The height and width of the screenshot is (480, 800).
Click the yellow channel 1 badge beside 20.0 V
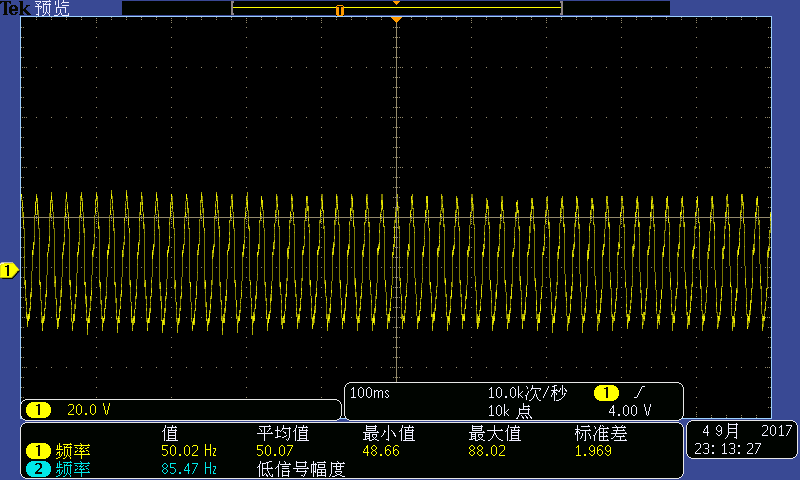coord(38,410)
